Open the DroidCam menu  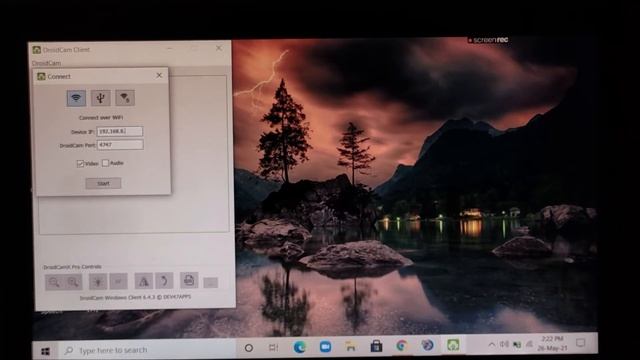(47, 63)
